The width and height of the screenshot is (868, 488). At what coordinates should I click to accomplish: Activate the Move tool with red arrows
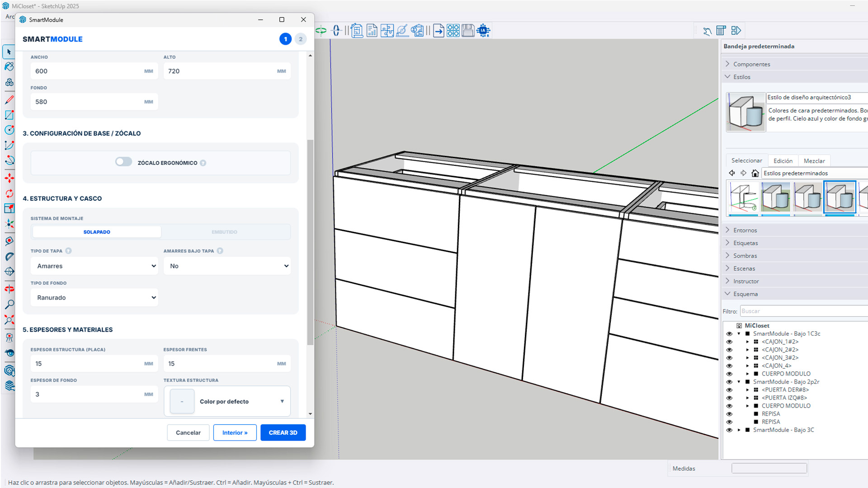point(9,178)
